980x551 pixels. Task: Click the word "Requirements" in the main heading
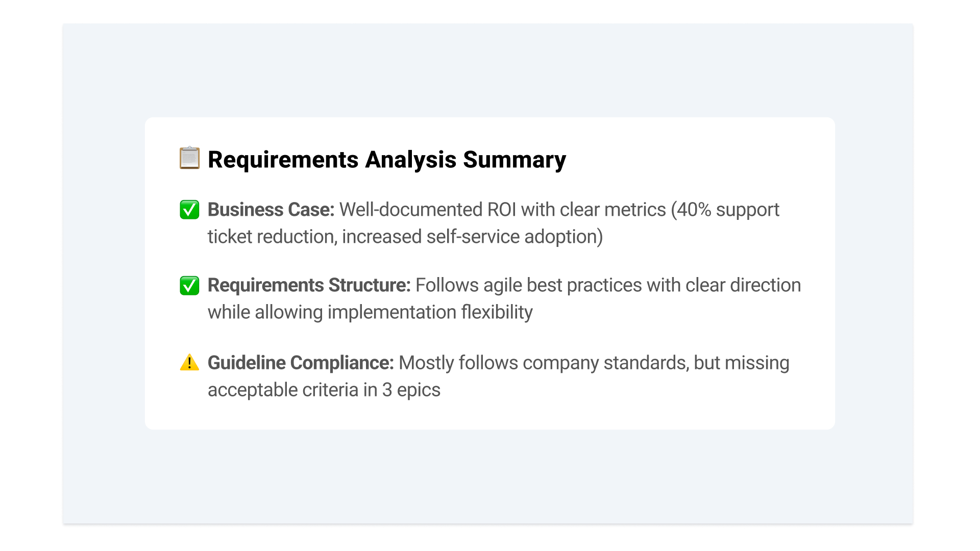283,160
